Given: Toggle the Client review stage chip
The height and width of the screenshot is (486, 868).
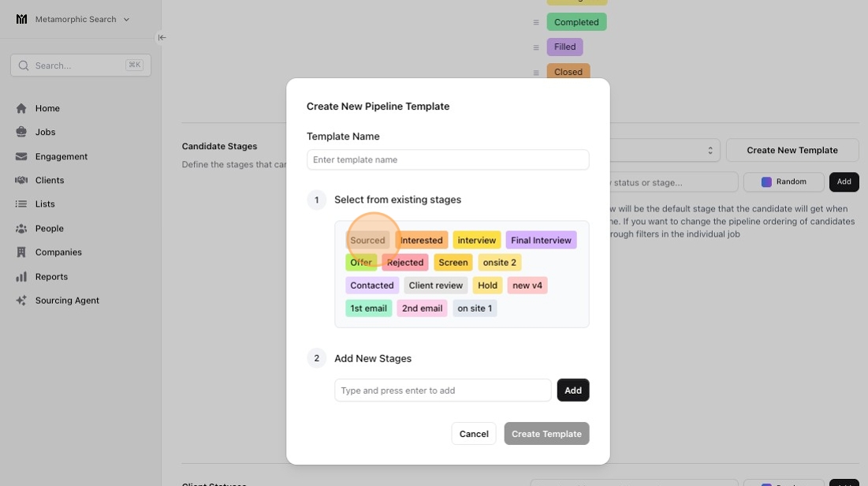Looking at the screenshot, I should coord(436,286).
